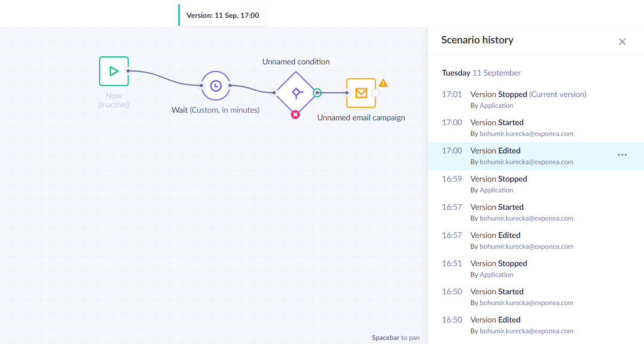Screen dimensions: 644x344
Task: Select the 17:01 Version Stopped entry
Action: [x=536, y=100]
